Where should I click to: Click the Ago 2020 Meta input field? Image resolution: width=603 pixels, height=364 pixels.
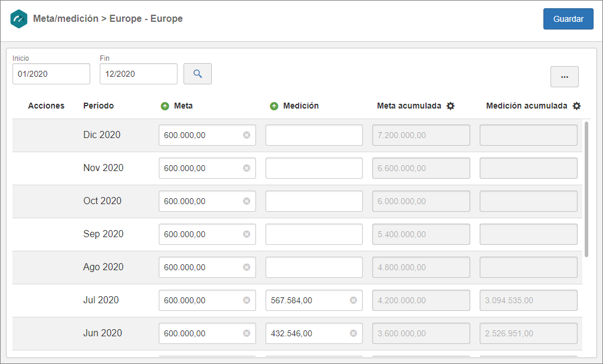tap(207, 267)
